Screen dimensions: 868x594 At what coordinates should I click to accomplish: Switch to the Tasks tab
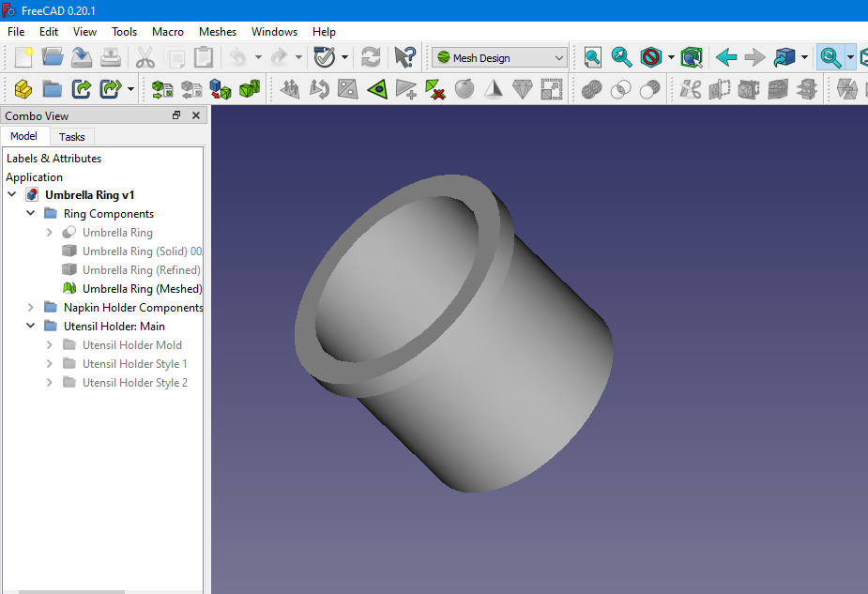tap(72, 137)
